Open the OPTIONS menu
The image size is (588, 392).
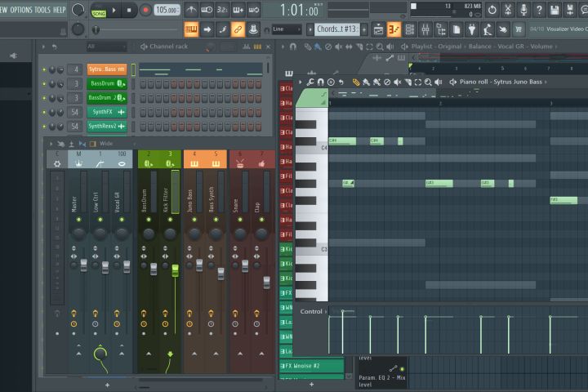[x=21, y=10]
